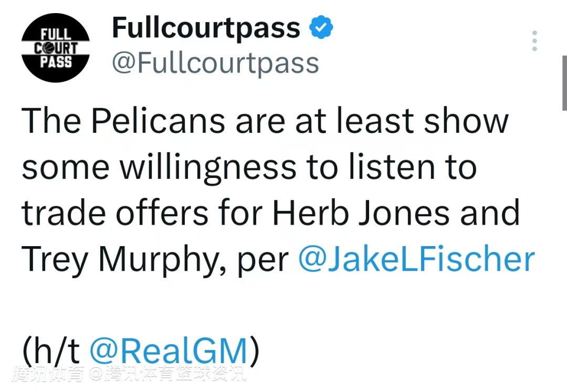Click the @腾讯体育篮球资讯 watermark handle

click(167, 375)
